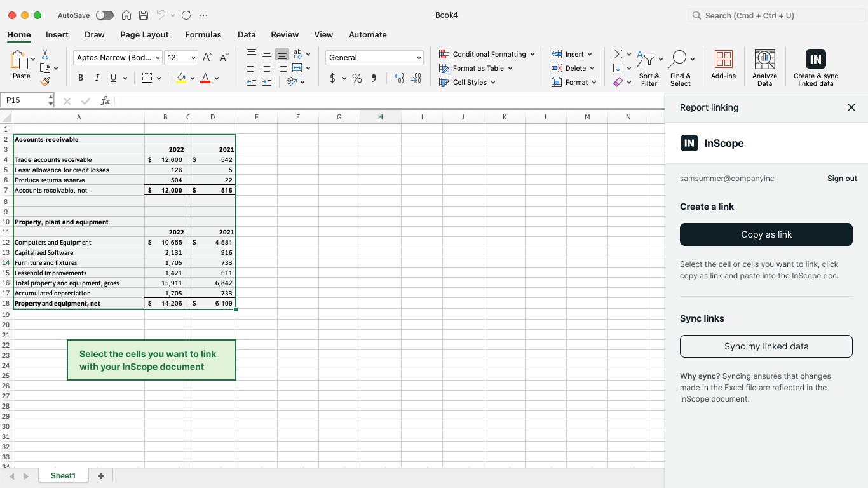This screenshot has height=488, width=868.
Task: Increase font size with the larger A icon
Action: (207, 57)
